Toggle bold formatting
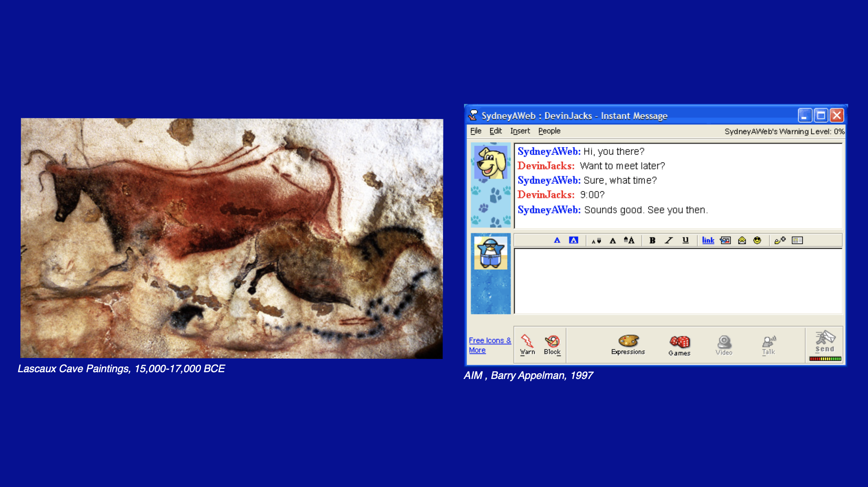868x487 pixels. coord(652,240)
